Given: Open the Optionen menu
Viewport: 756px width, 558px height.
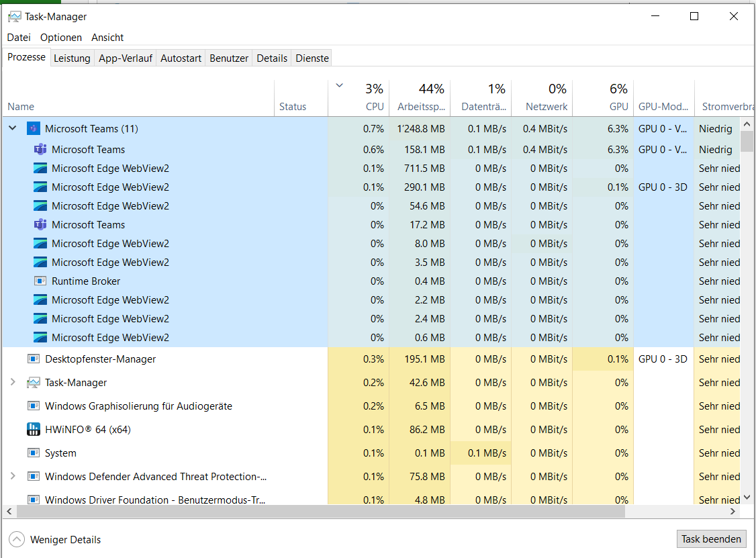Looking at the screenshot, I should 60,38.
